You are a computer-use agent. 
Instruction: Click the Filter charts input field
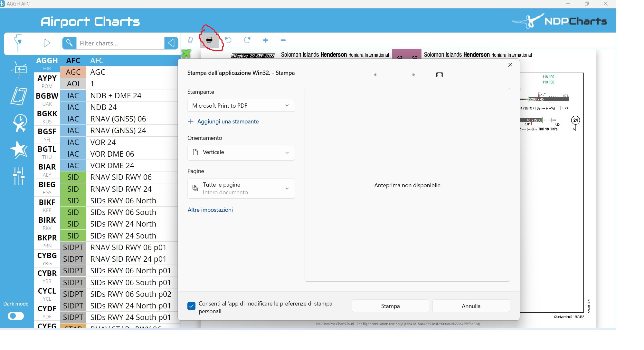point(120,43)
